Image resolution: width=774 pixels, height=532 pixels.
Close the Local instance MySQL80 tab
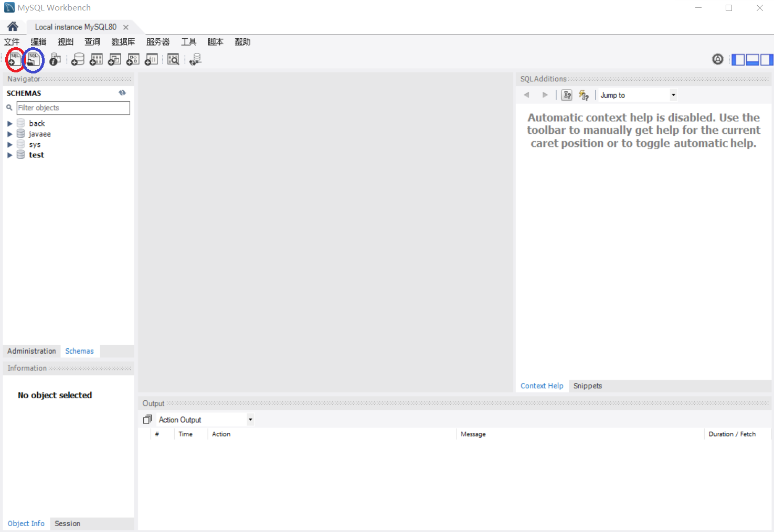click(126, 27)
